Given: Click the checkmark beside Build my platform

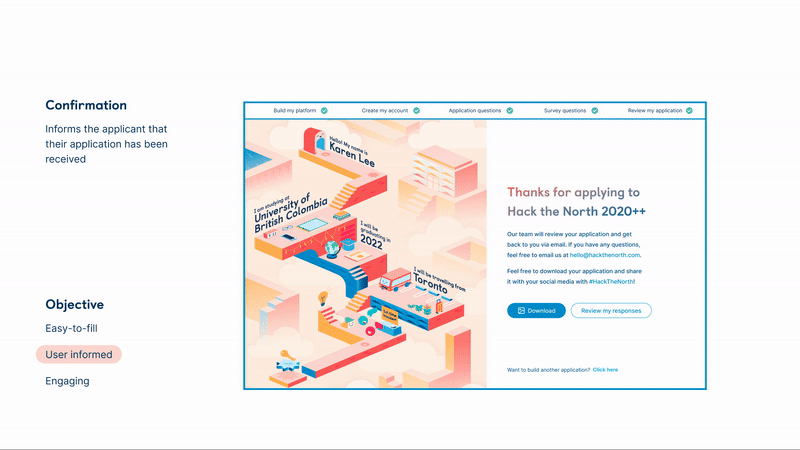Looking at the screenshot, I should coord(324,110).
